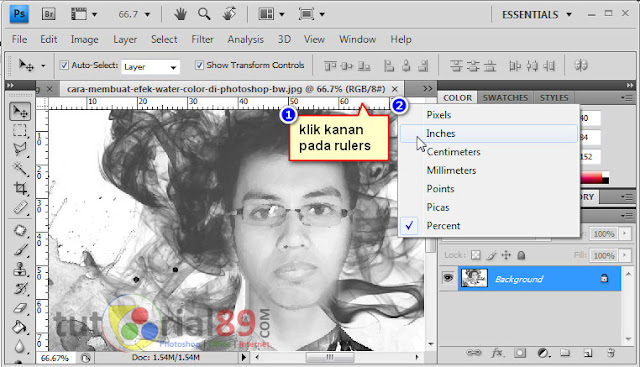
Task: Choose Pixels from the ruler units menu
Action: tap(489, 115)
